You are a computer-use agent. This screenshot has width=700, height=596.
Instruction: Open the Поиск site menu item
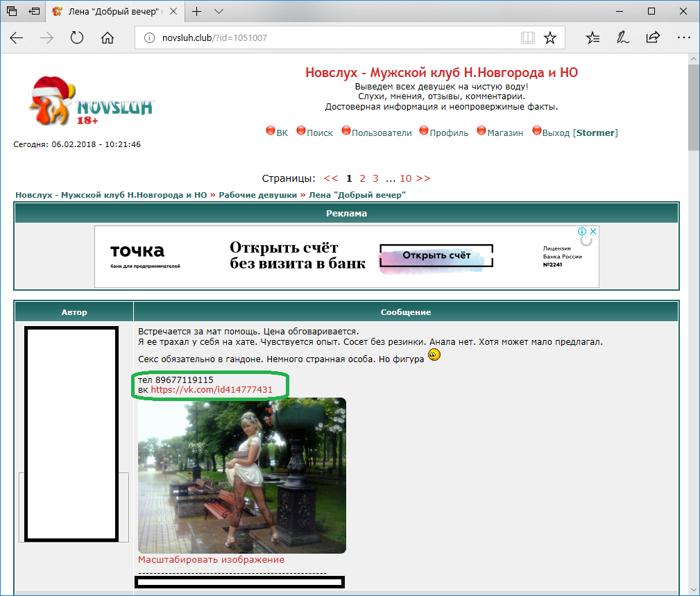320,133
